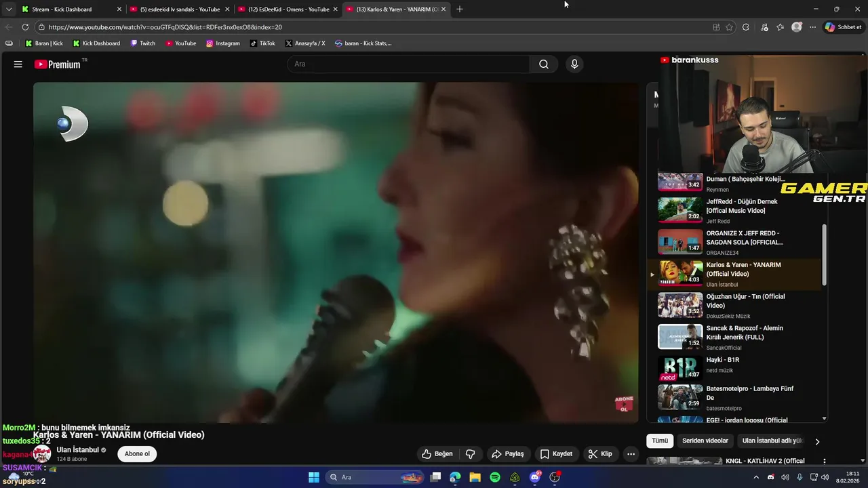Open the browser extensions icon
The image size is (868, 488).
pyautogui.click(x=746, y=27)
